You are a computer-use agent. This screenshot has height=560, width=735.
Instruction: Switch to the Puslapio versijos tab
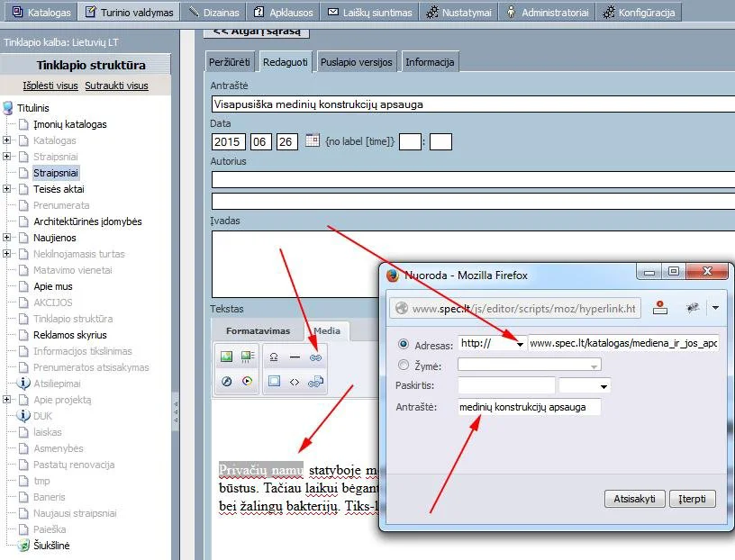coord(357,62)
